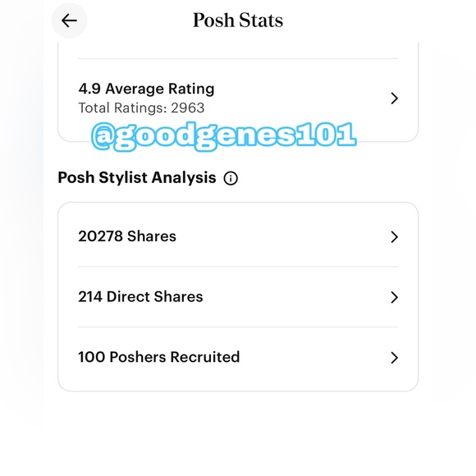
Task: Open the info icon beside Posh Stylist Analysis
Action: pyautogui.click(x=231, y=178)
